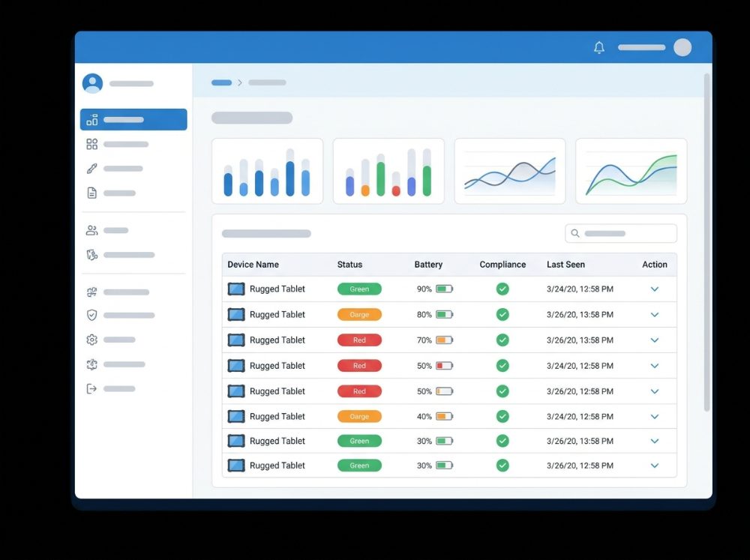Click the logout arrow icon in the sidebar

tap(91, 389)
